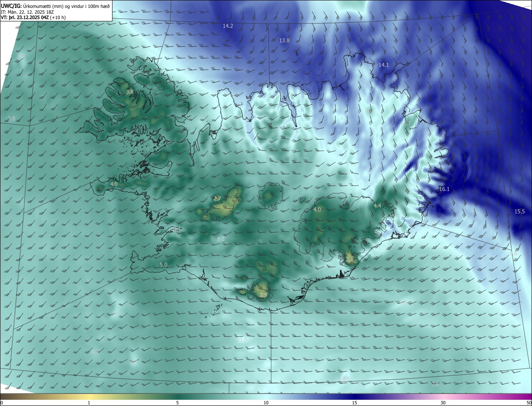Click the value label 2.8

350,259
